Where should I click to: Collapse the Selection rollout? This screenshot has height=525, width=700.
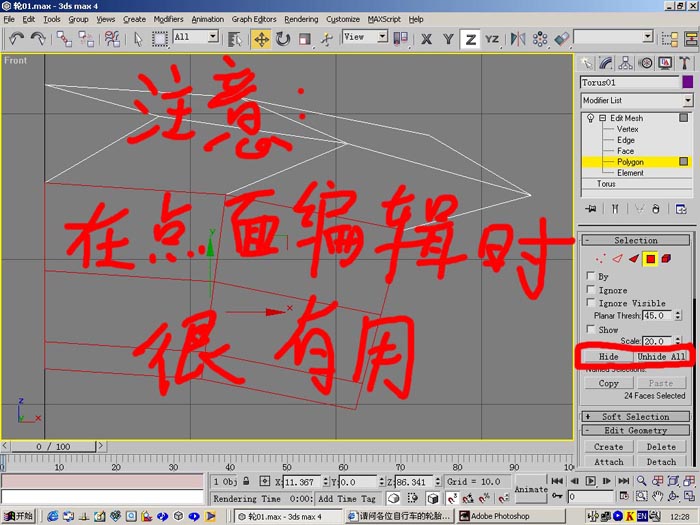pos(636,241)
